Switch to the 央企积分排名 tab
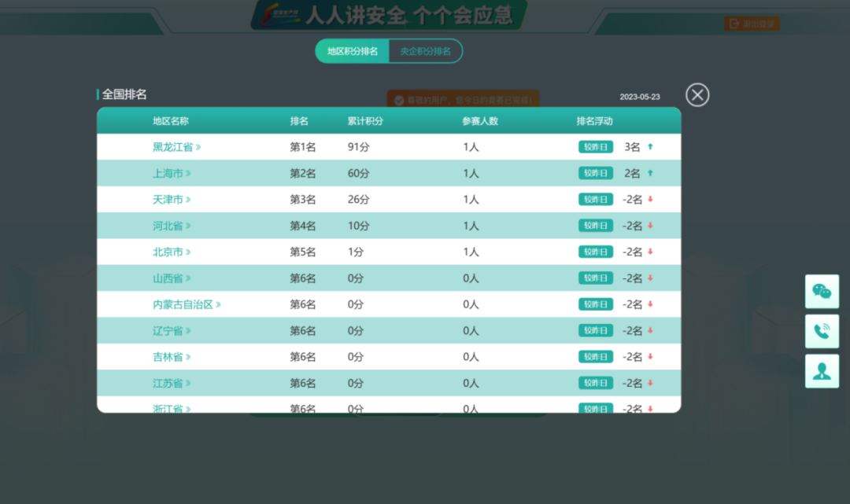The width and height of the screenshot is (850, 504). [x=425, y=50]
